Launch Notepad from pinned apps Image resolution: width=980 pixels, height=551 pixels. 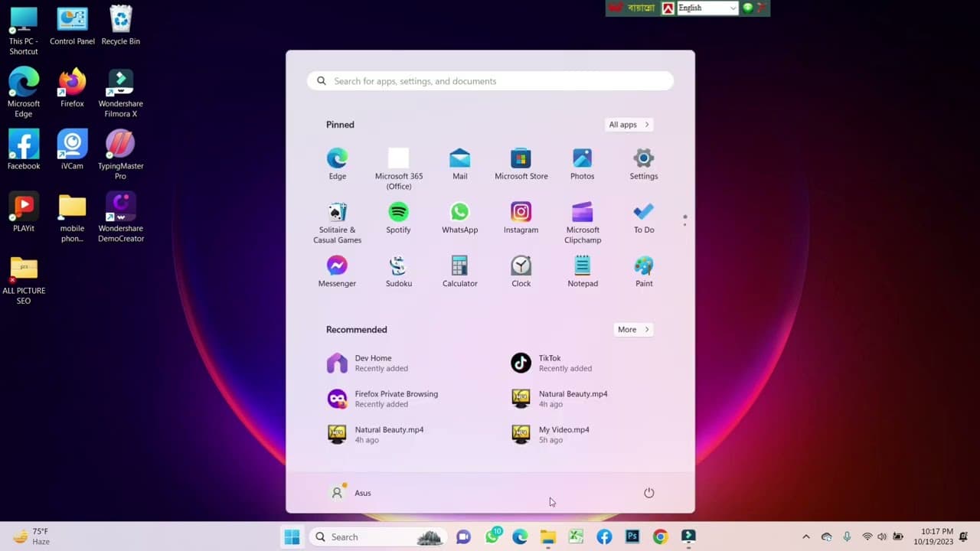point(583,271)
